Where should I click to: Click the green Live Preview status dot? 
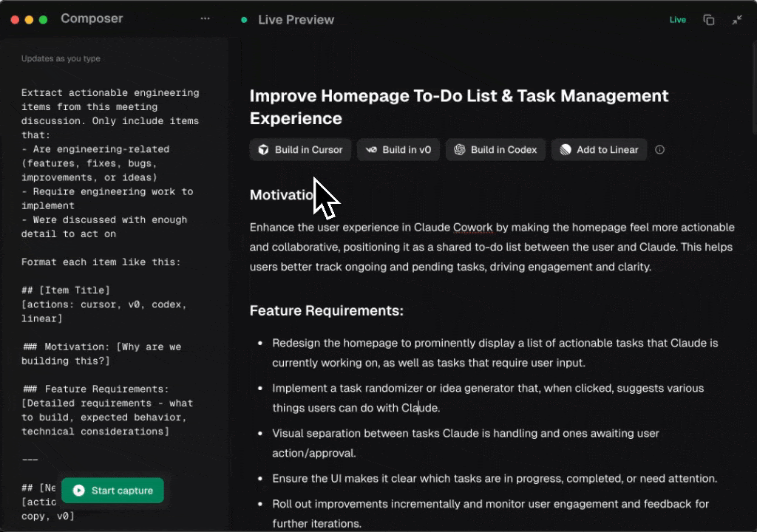[x=244, y=20]
